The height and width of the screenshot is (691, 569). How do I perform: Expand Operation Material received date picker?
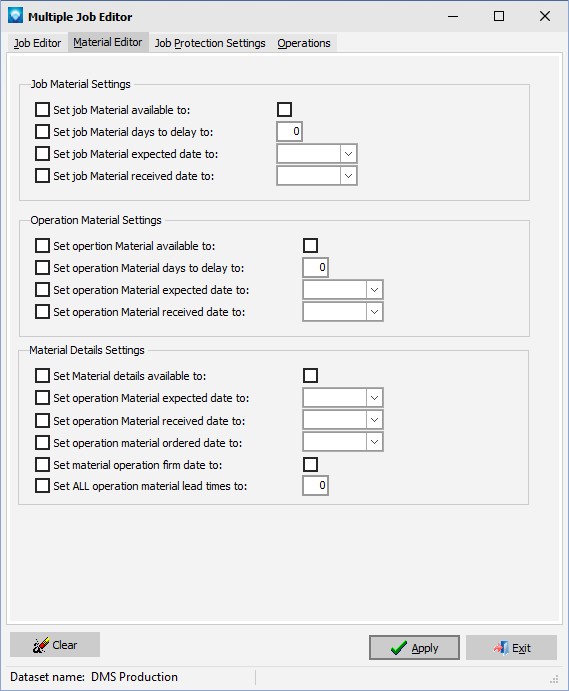tap(374, 312)
